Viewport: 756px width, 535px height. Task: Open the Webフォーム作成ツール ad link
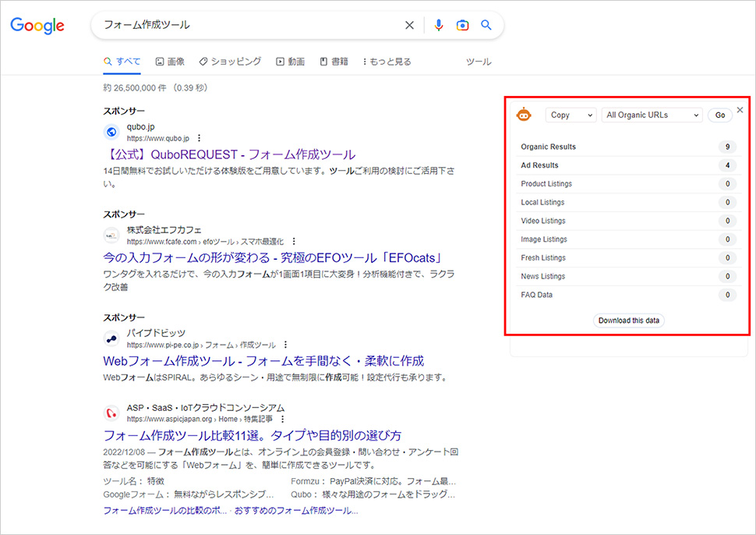tap(263, 361)
